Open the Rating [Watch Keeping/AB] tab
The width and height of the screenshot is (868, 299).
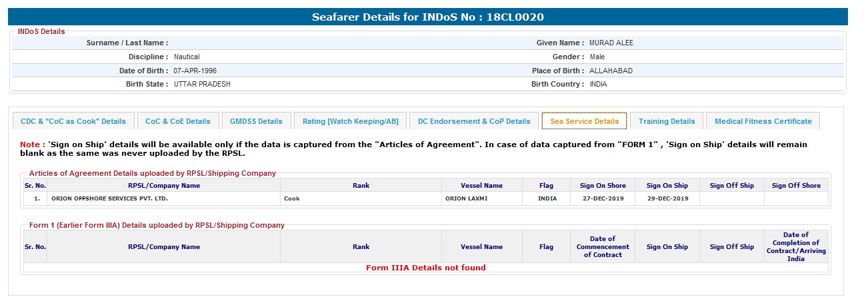(350, 121)
